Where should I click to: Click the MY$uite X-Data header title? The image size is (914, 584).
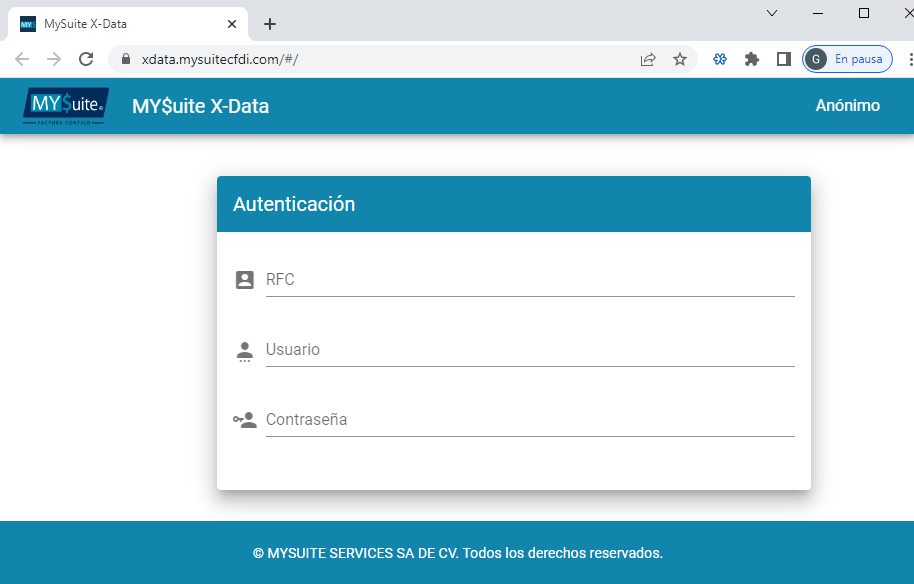coord(201,106)
